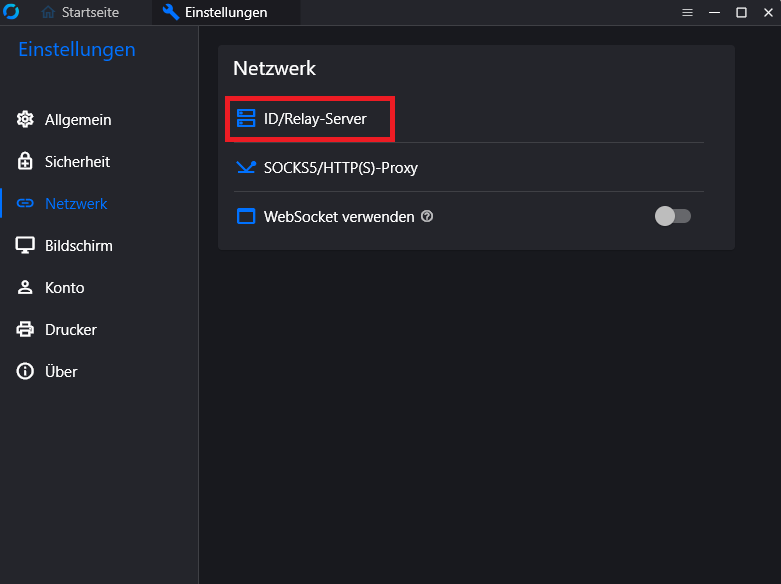Go to Sicherheit settings section

77,161
